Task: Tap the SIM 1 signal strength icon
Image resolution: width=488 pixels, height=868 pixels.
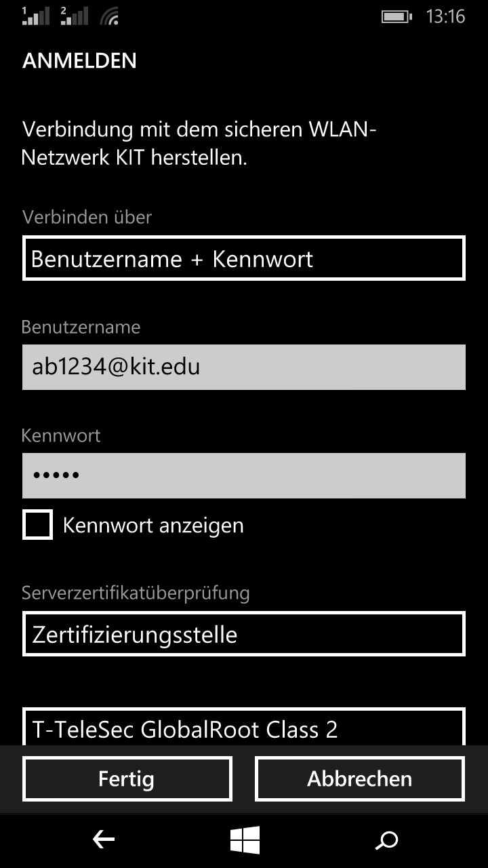Action: [37, 16]
